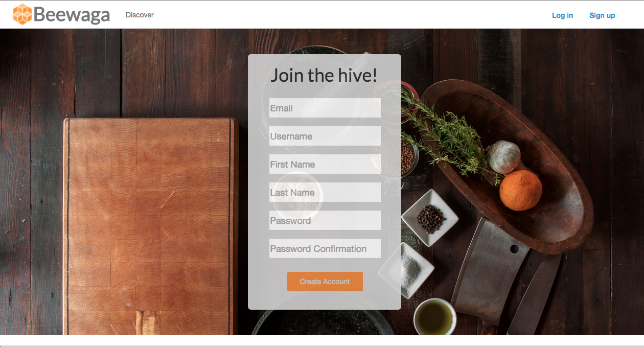Focus the Email input field

point(325,108)
